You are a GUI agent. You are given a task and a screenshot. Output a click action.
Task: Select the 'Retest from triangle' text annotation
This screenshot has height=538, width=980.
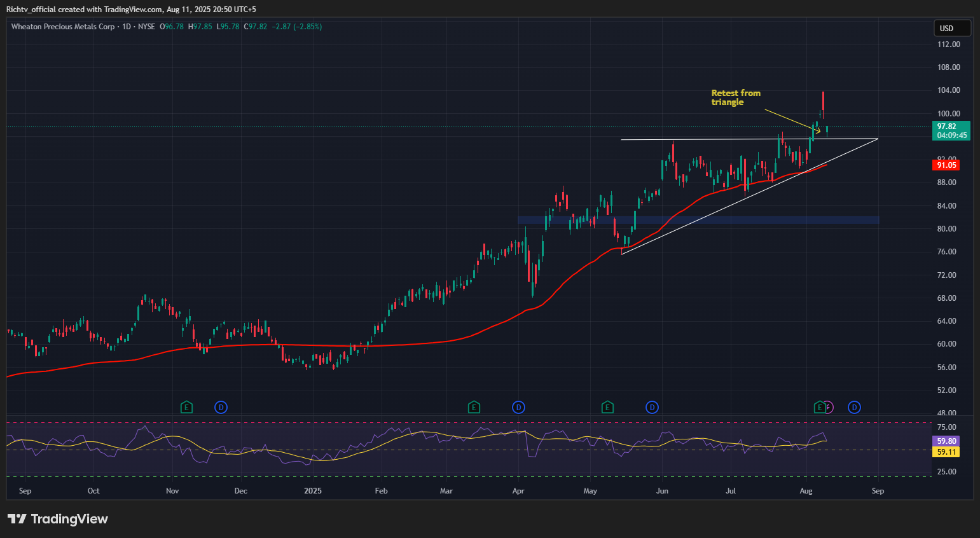(735, 97)
